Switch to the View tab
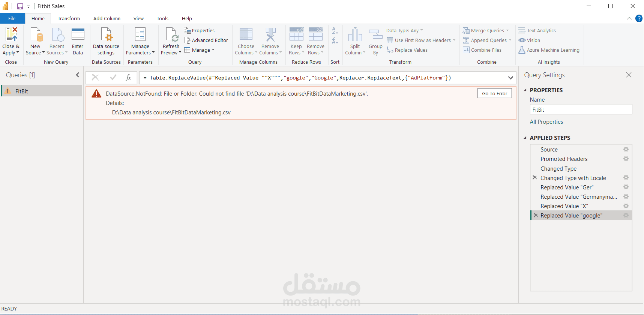Viewport: 644px width, 315px height. (x=138, y=18)
